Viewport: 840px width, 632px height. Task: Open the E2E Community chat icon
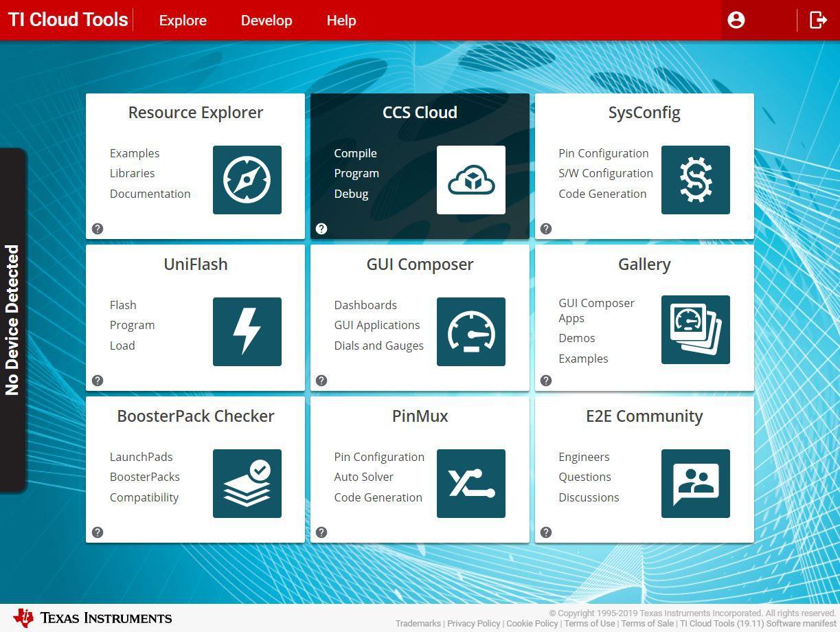(x=696, y=484)
